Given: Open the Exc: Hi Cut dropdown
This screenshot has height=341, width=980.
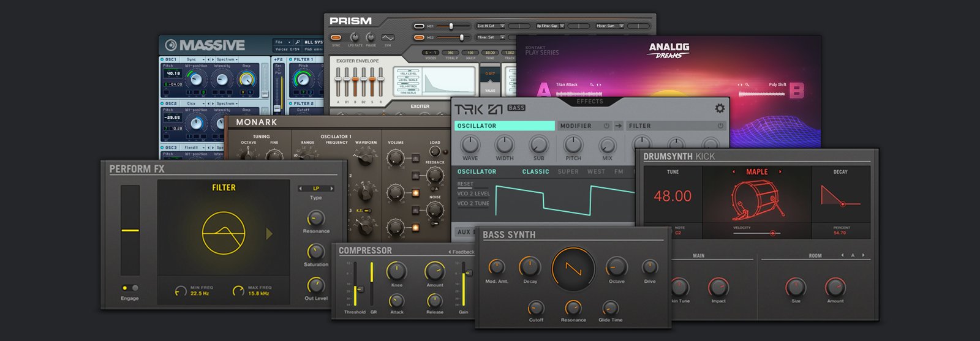Looking at the screenshot, I should click(491, 26).
